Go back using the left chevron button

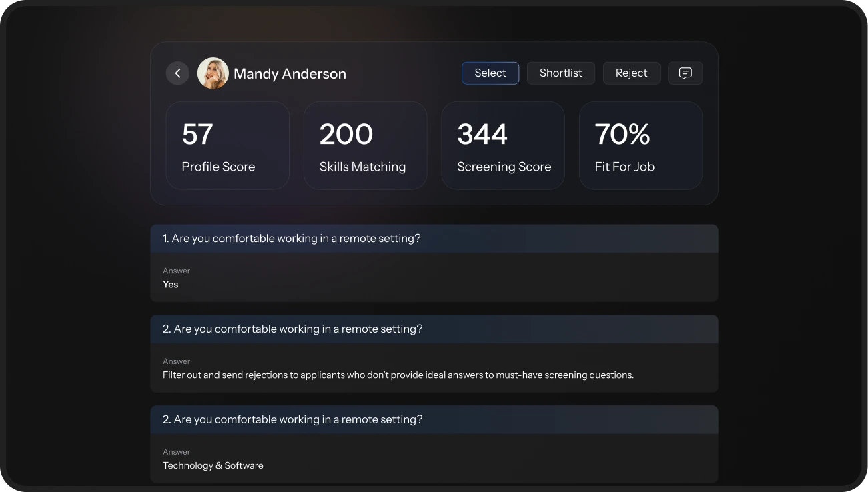tap(177, 73)
